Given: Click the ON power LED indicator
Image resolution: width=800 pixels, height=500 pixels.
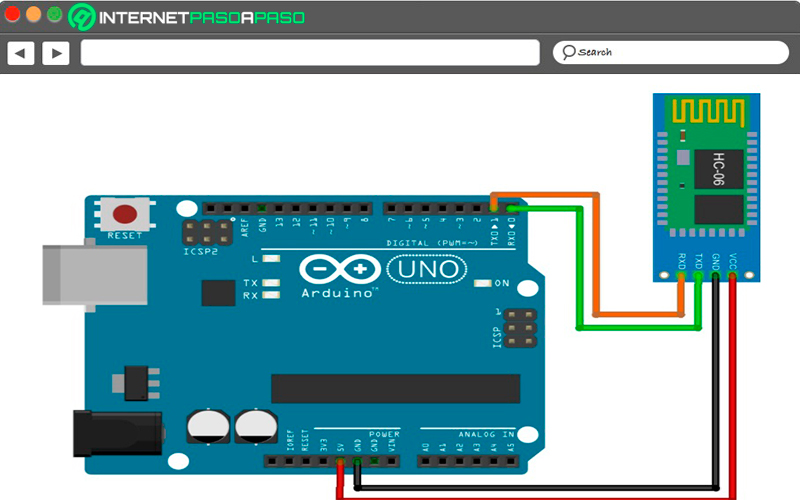Looking at the screenshot, I should click(483, 283).
